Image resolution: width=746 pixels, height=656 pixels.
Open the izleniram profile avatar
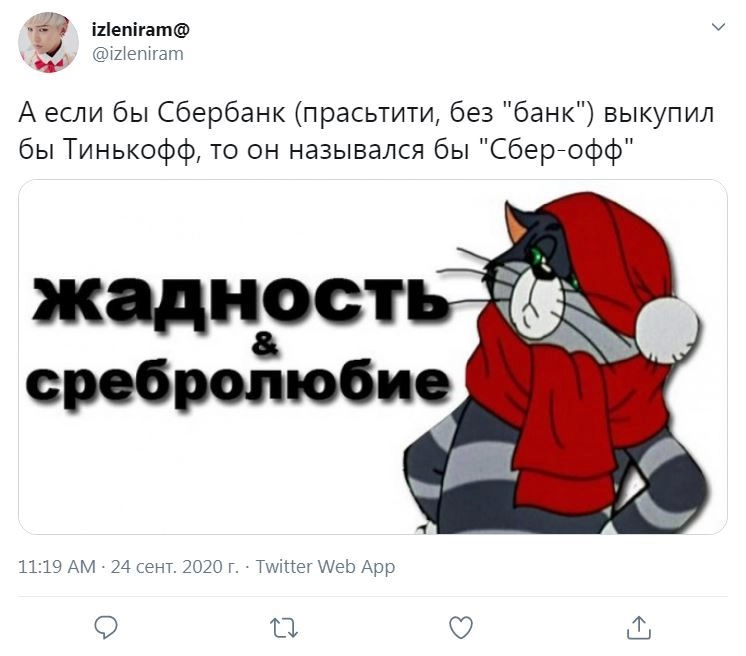49,42
